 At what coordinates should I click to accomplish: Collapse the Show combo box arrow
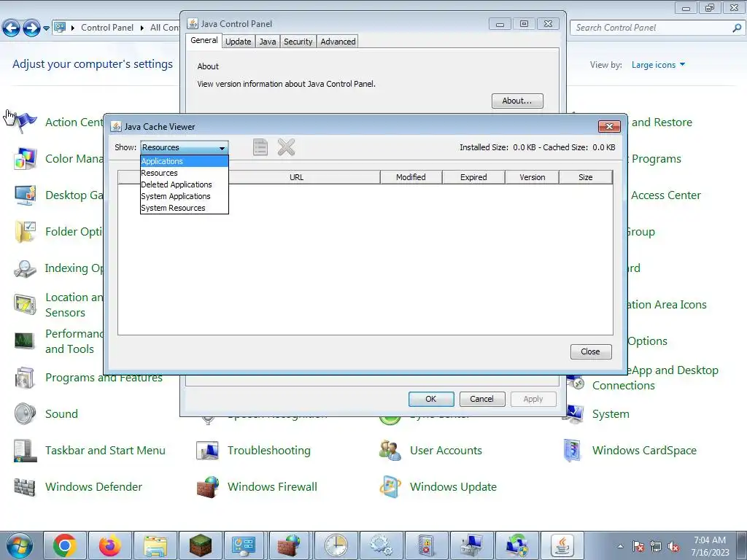(x=222, y=148)
